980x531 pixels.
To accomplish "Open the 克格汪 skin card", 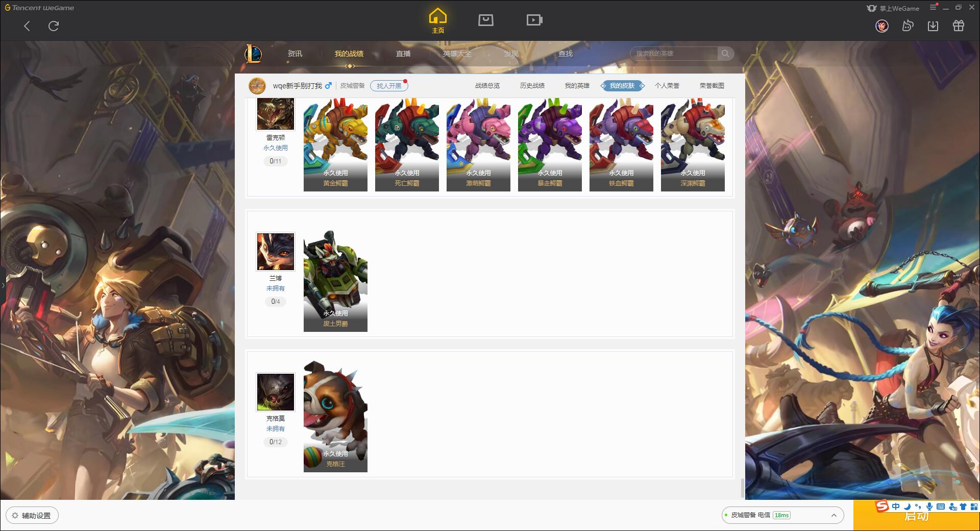I will pos(335,417).
